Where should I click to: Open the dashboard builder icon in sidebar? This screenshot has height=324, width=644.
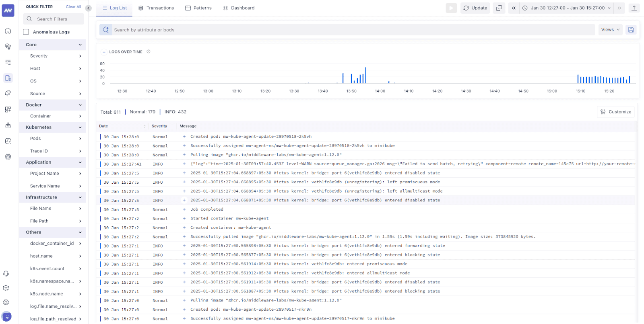click(x=8, y=109)
